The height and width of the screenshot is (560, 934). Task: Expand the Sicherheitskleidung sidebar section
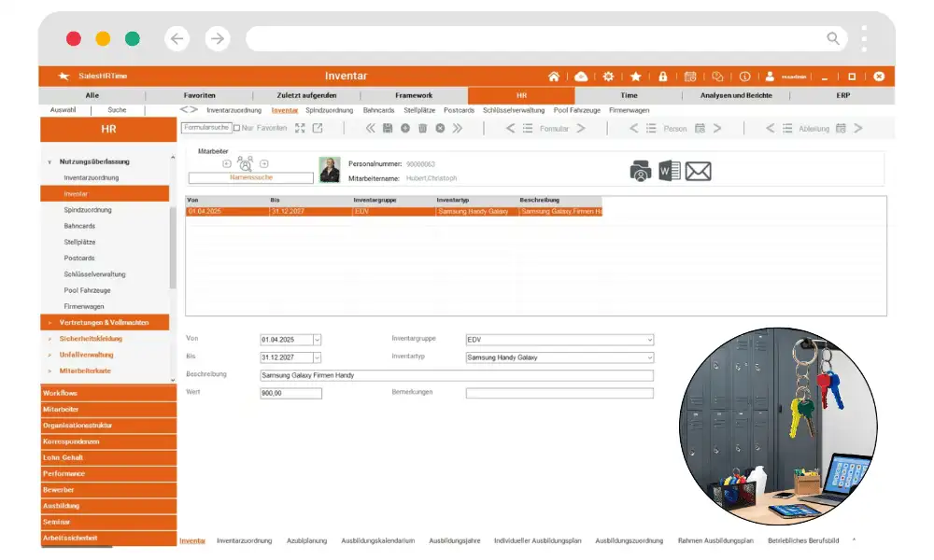(50, 339)
